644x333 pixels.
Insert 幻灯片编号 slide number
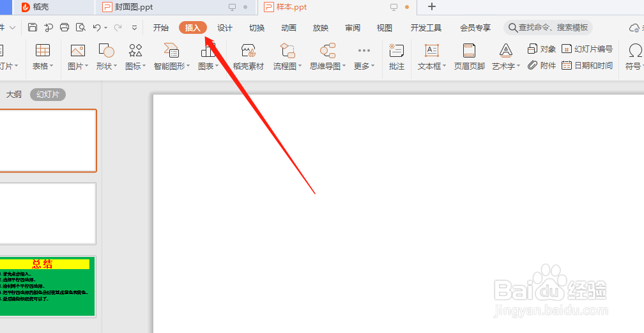pos(587,49)
